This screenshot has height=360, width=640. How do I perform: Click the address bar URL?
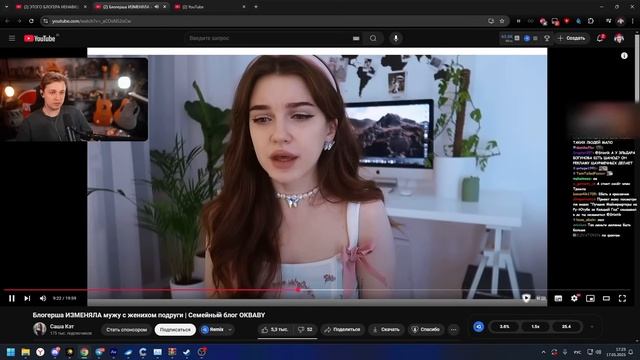point(91,21)
